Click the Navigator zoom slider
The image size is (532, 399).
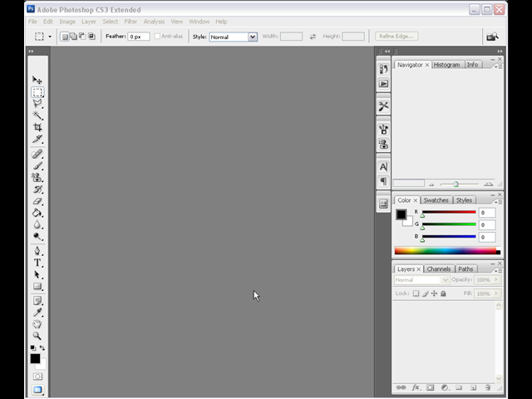click(459, 185)
